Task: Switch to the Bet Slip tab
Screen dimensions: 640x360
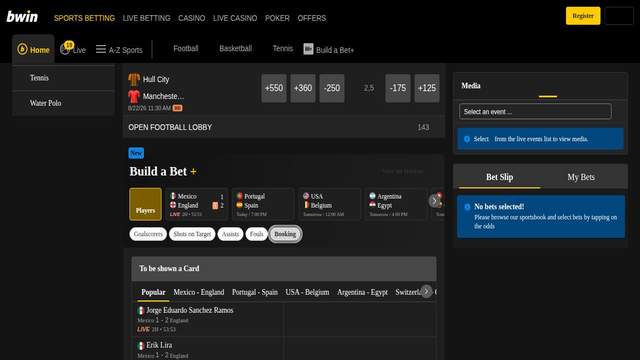Action: coord(500,177)
